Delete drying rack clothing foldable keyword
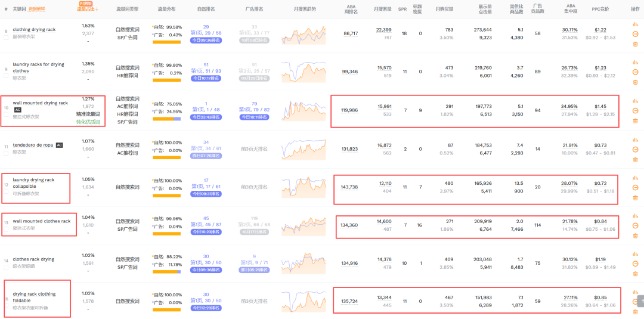The width and height of the screenshot is (644, 319). click(x=636, y=311)
